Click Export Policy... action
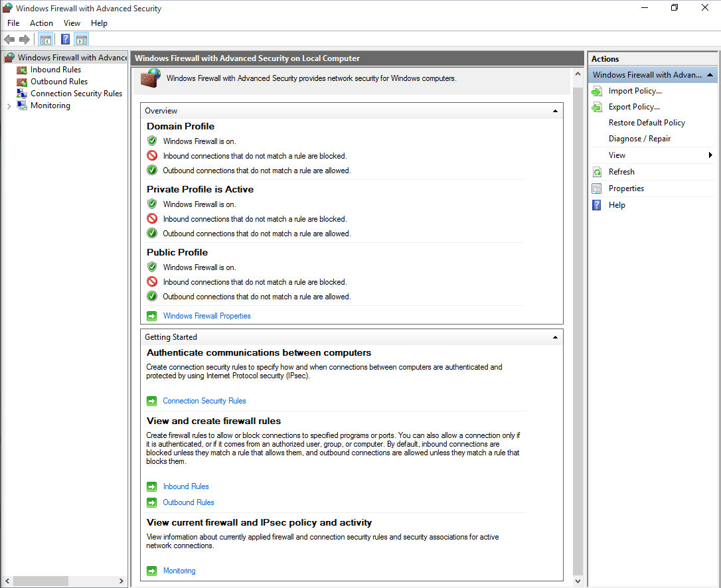721x588 pixels. 634,107
